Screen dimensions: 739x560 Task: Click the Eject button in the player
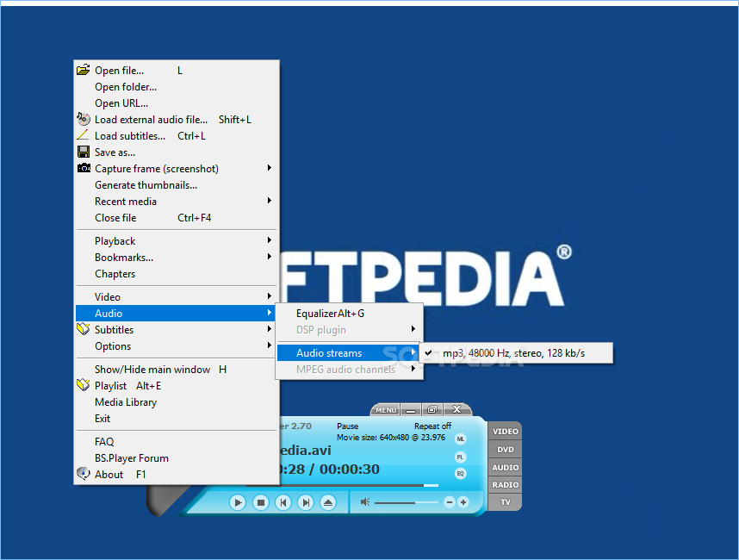point(328,502)
